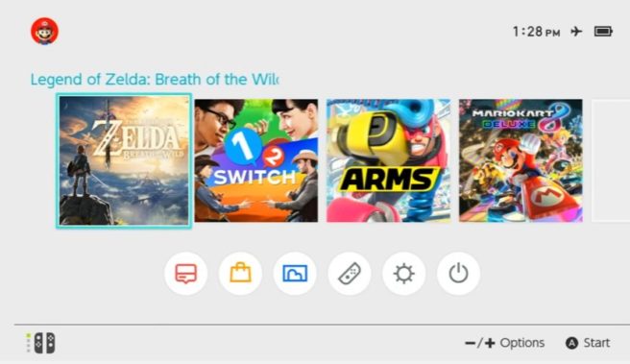Open the News icon

(x=185, y=274)
